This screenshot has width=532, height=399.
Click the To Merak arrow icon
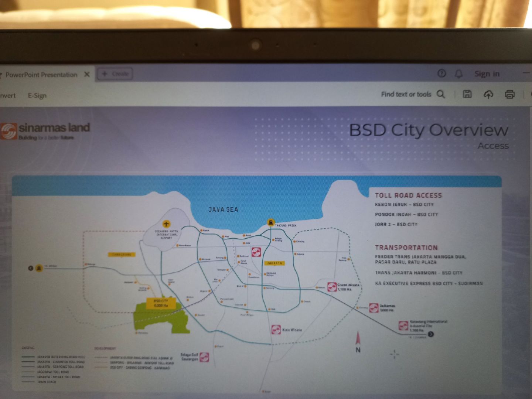[x=31, y=268]
